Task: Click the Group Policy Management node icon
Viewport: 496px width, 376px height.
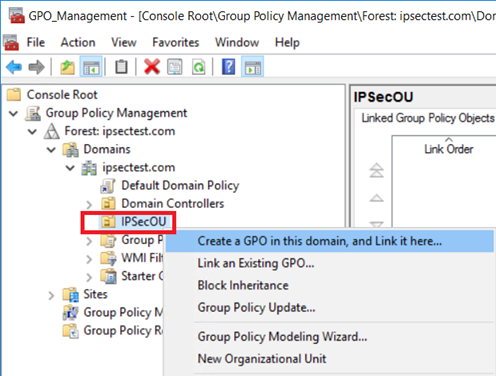Action: coord(33,113)
